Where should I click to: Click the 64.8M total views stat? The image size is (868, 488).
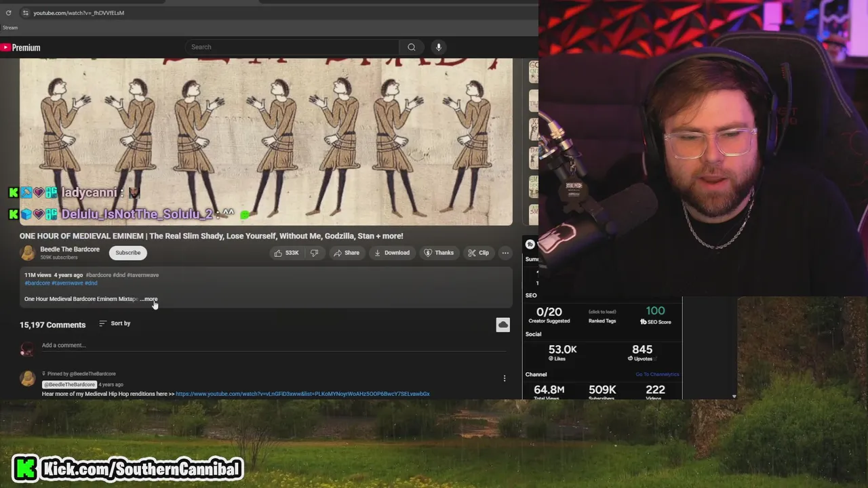pos(549,392)
